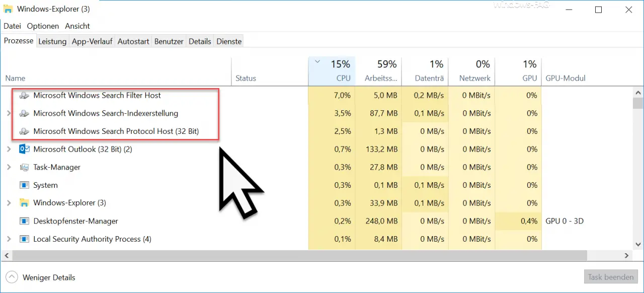Sort by the Arbeitsspeicher column header
The width and height of the screenshot is (644, 293).
pos(378,71)
